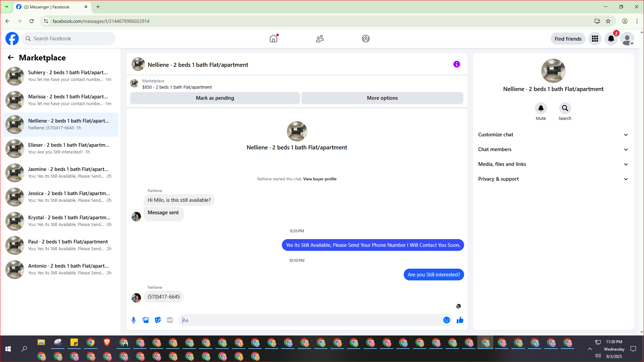Open File Explorer from the taskbar
The width and height of the screenshot is (644, 362).
tap(41, 343)
